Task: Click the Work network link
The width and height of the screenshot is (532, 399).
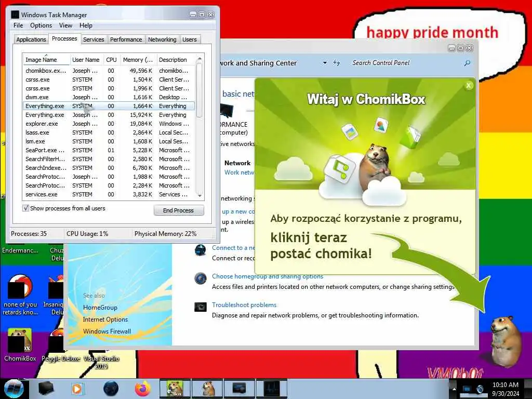Action: 239,172
